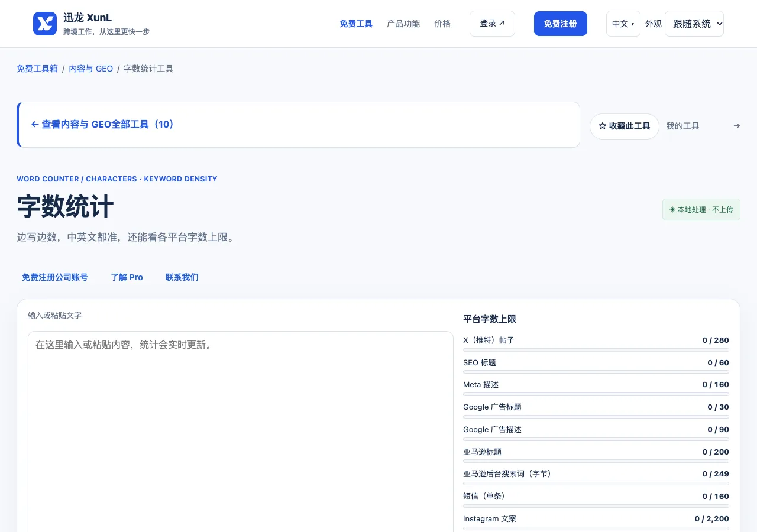Click the 0 / 249 counter value
The width and height of the screenshot is (757, 532).
coord(716,474)
